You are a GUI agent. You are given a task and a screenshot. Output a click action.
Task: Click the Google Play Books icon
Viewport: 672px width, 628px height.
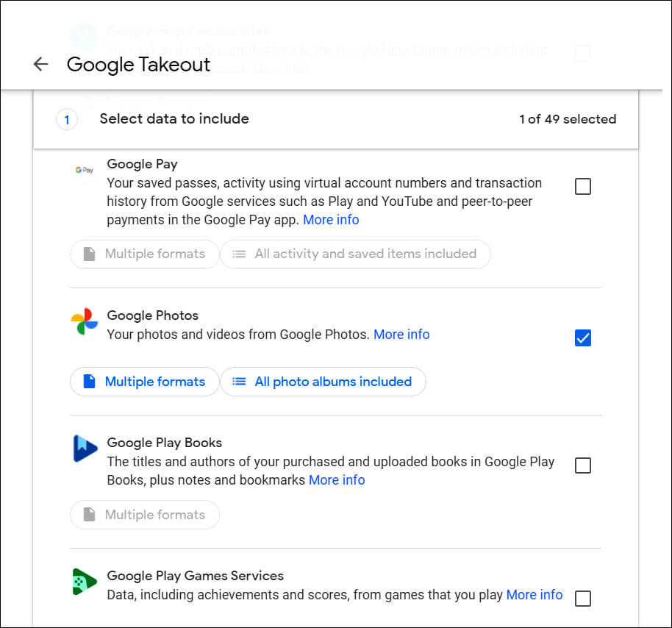pyautogui.click(x=84, y=449)
